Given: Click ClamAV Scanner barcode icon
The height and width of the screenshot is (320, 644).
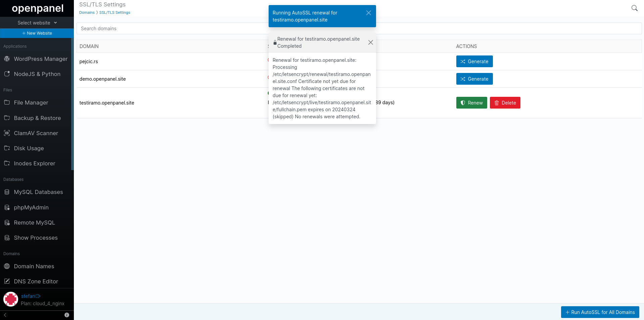Looking at the screenshot, I should (x=7, y=133).
